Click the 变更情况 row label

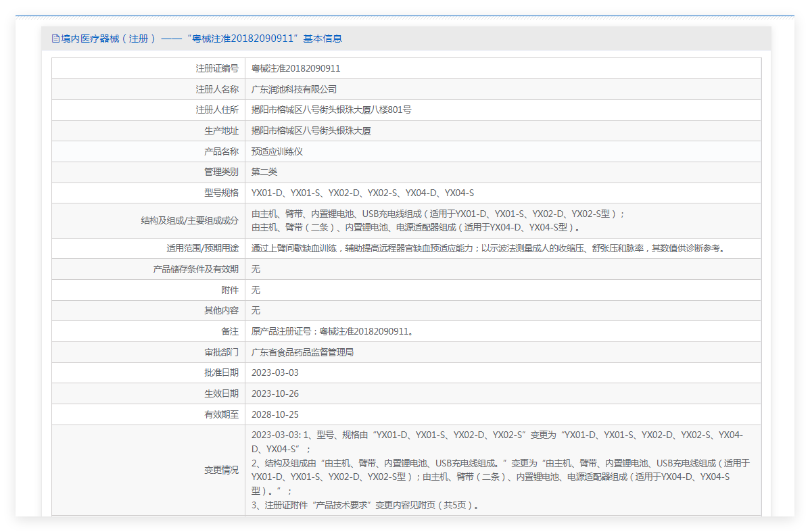click(221, 470)
